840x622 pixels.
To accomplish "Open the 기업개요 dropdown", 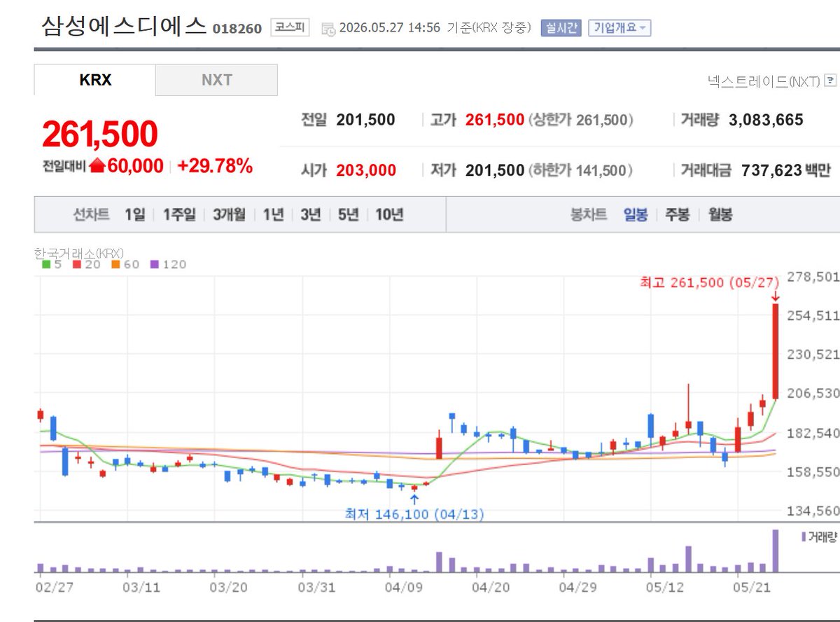I will click(x=619, y=28).
